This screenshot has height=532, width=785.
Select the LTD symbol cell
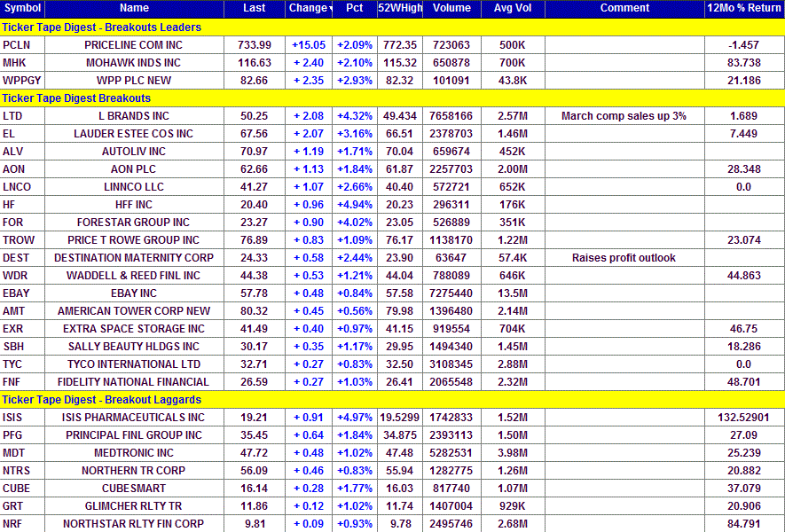click(22, 116)
